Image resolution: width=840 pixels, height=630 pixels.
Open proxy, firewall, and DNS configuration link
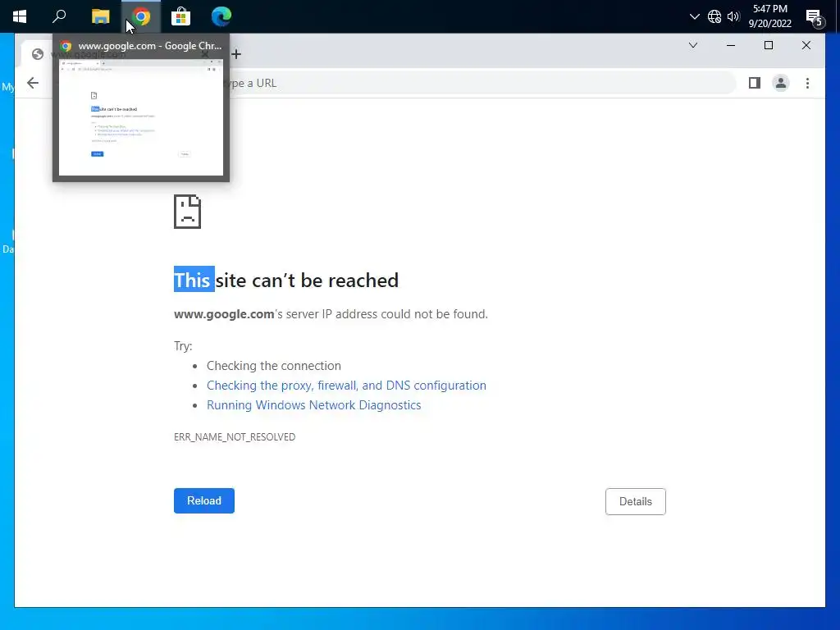tap(347, 386)
